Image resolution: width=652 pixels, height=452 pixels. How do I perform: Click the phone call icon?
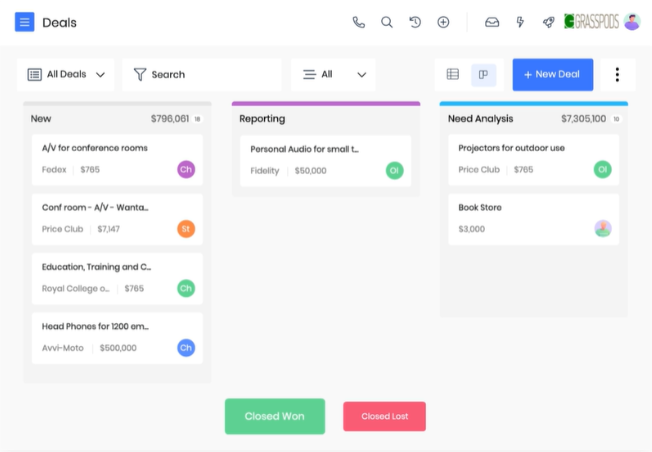tap(359, 22)
